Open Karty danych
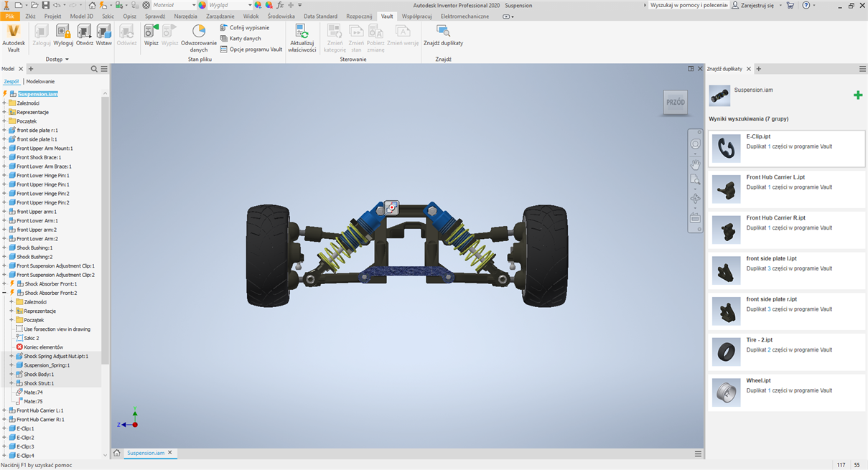The width and height of the screenshot is (868, 470). 240,38
